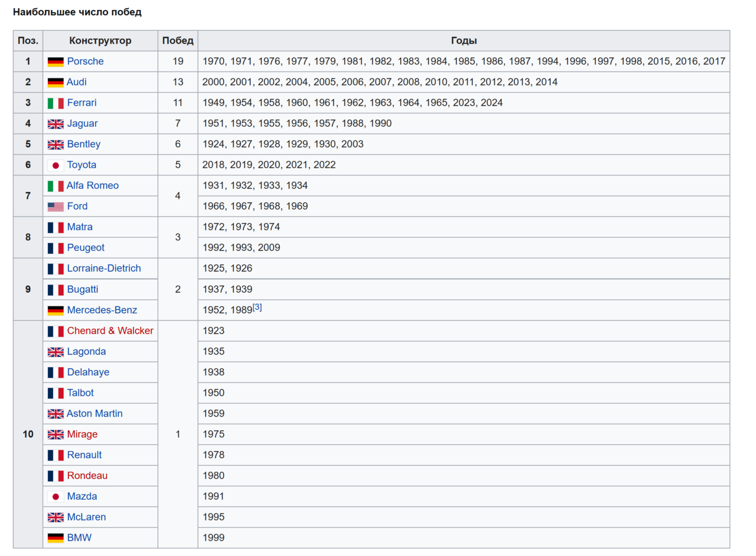Click Porsche's win count 19
The width and height of the screenshot is (756, 556).
coord(178,61)
